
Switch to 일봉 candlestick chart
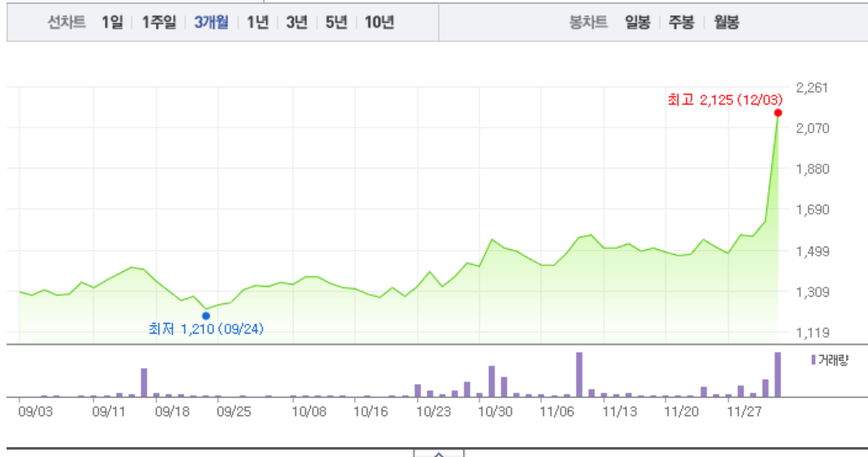point(637,22)
